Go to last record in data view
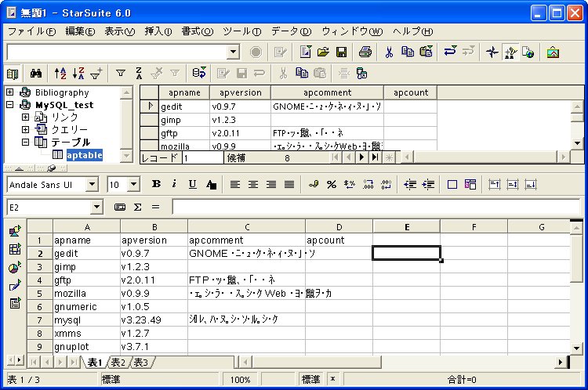Screen dimensions: 588x390 pos(375,157)
